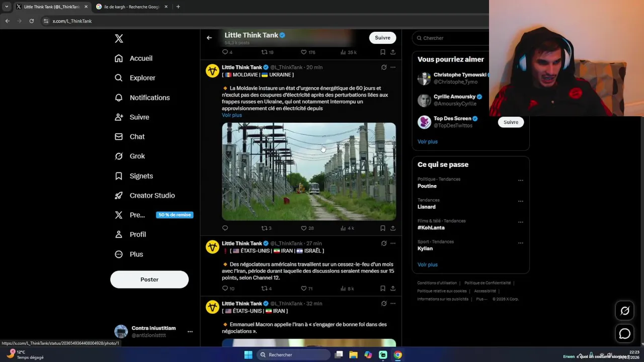
Task: Open a new browser tab
Action: point(178,7)
